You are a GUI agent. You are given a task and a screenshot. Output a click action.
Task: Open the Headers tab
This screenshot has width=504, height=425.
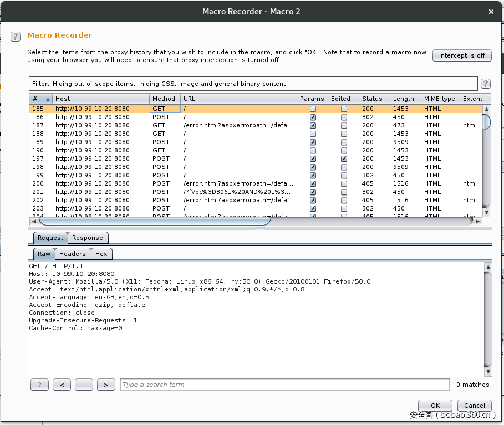pos(73,254)
